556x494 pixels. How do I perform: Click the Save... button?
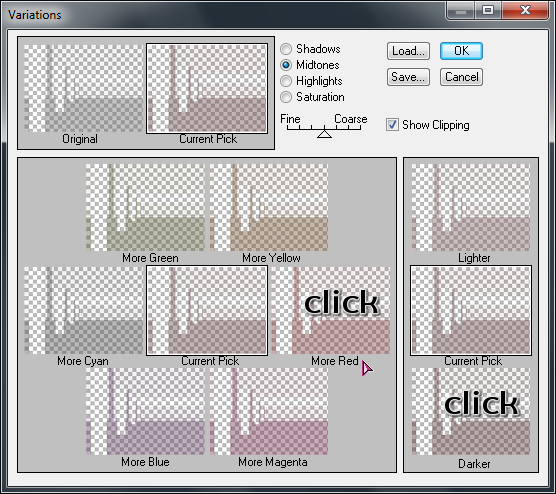[x=408, y=77]
